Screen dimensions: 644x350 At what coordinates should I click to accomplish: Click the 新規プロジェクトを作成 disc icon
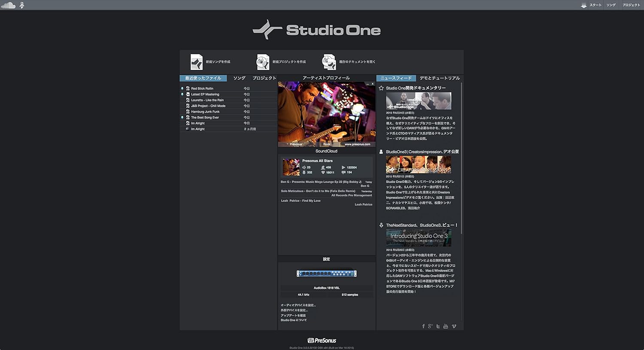point(263,62)
